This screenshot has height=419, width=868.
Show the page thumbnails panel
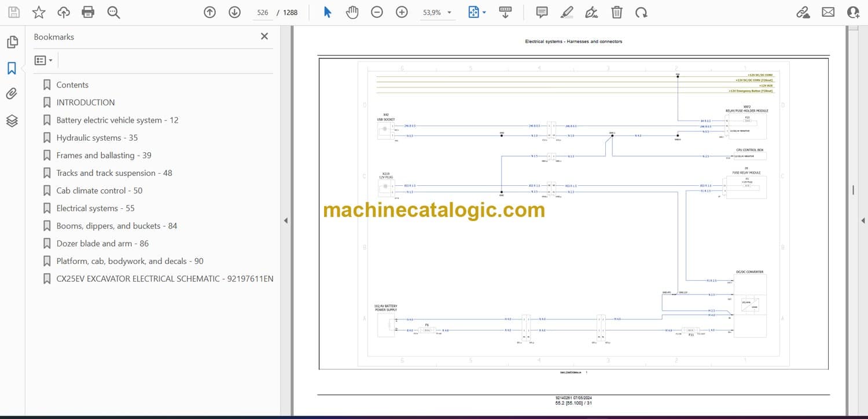click(12, 42)
